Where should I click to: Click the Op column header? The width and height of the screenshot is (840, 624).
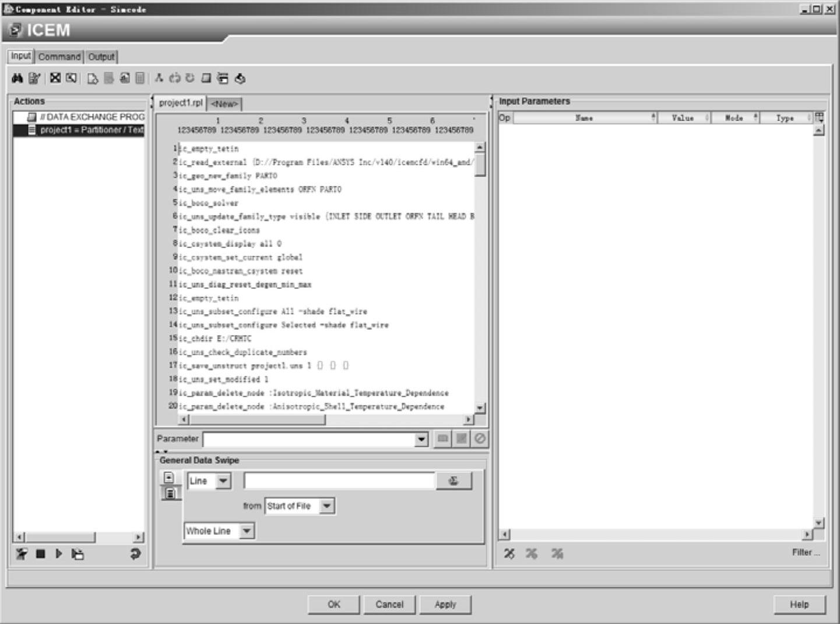tap(505, 118)
